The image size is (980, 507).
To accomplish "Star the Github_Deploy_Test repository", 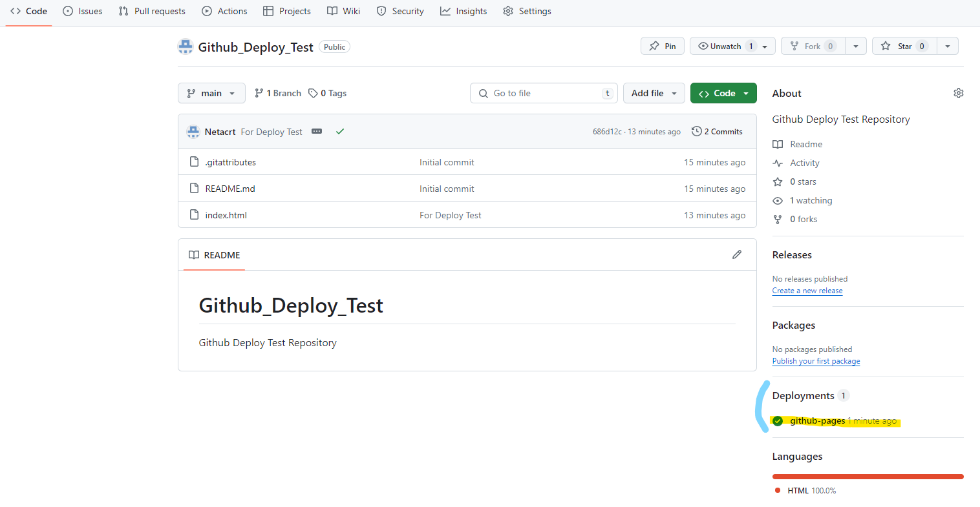I will pyautogui.click(x=904, y=46).
